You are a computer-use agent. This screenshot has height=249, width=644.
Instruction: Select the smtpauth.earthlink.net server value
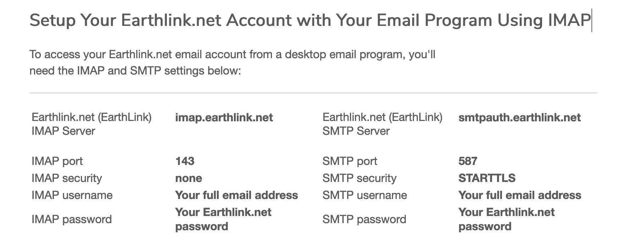click(x=519, y=117)
